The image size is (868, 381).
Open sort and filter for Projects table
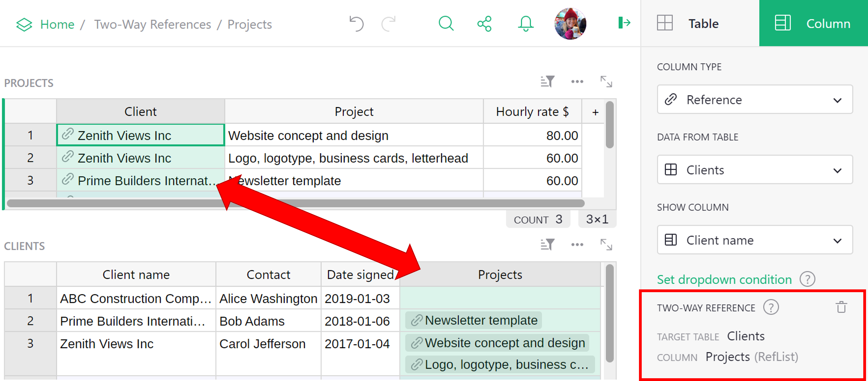[547, 82]
